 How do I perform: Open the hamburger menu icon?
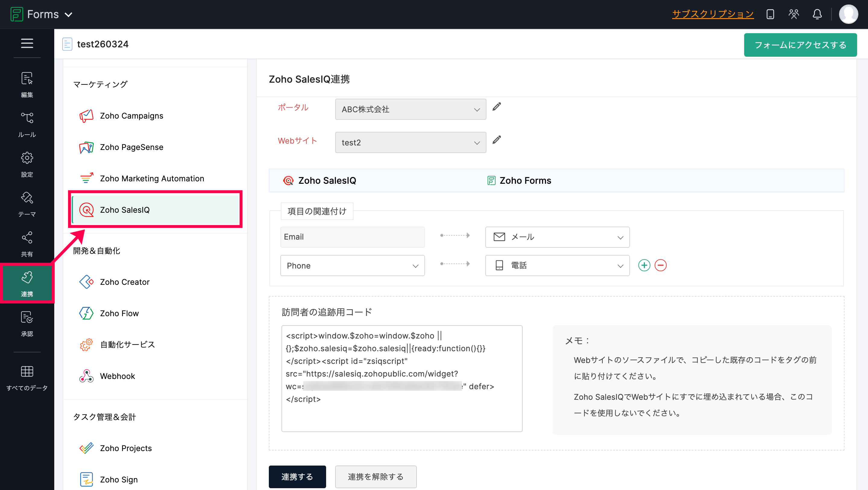point(27,43)
